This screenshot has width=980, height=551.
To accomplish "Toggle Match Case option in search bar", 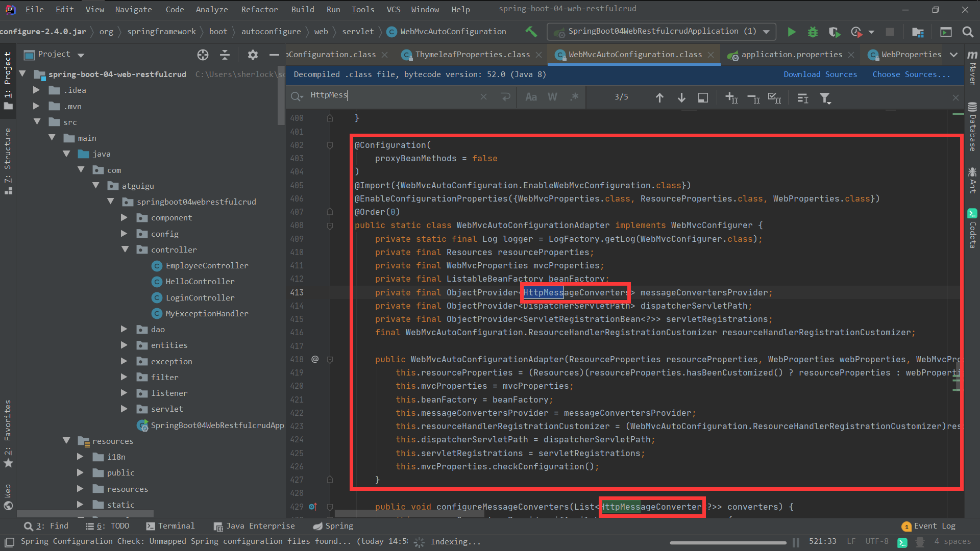I will (x=531, y=97).
